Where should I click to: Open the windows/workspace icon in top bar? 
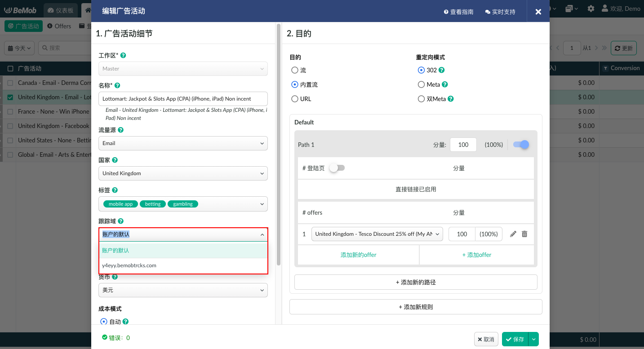[x=572, y=9]
